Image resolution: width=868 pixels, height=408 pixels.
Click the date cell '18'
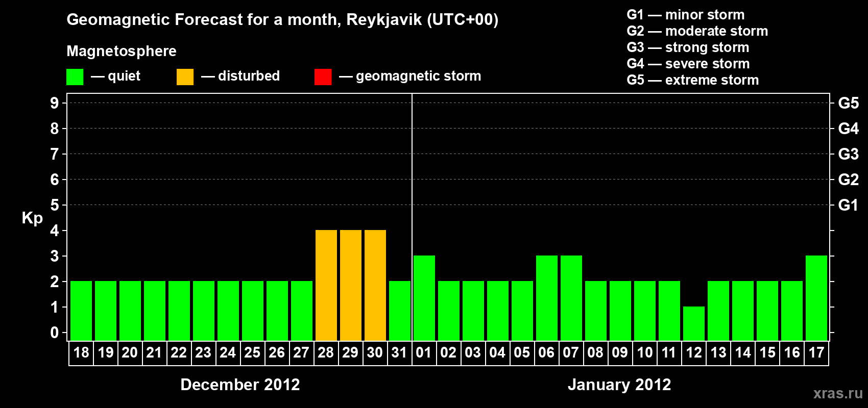[81, 353]
